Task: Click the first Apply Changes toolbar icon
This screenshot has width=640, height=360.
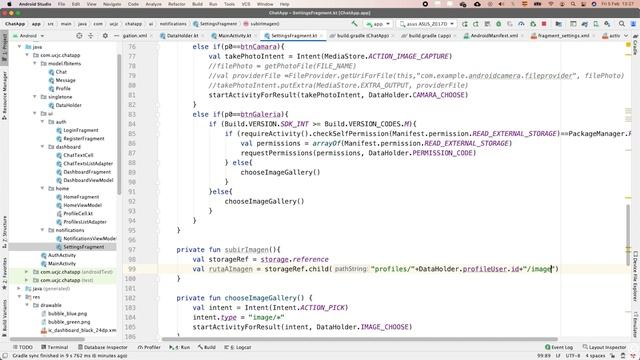Action: 465,24
